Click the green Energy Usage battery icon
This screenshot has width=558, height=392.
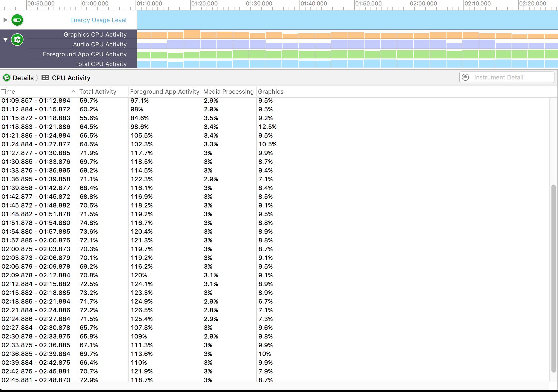[x=17, y=20]
